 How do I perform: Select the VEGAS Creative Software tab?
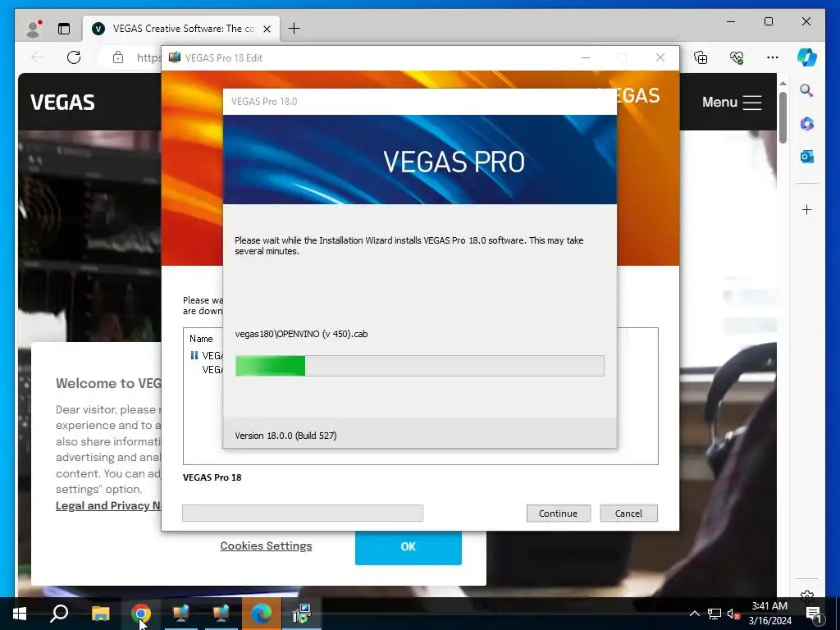coord(182,29)
